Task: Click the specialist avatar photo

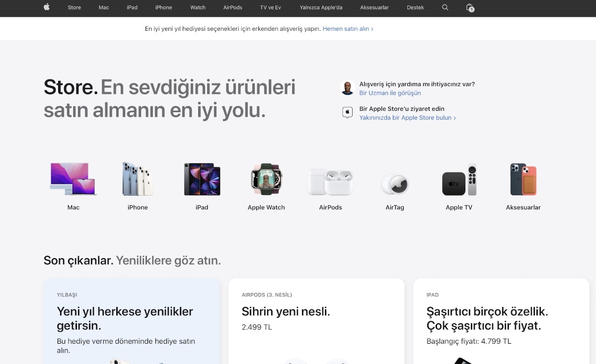Action: (x=348, y=88)
